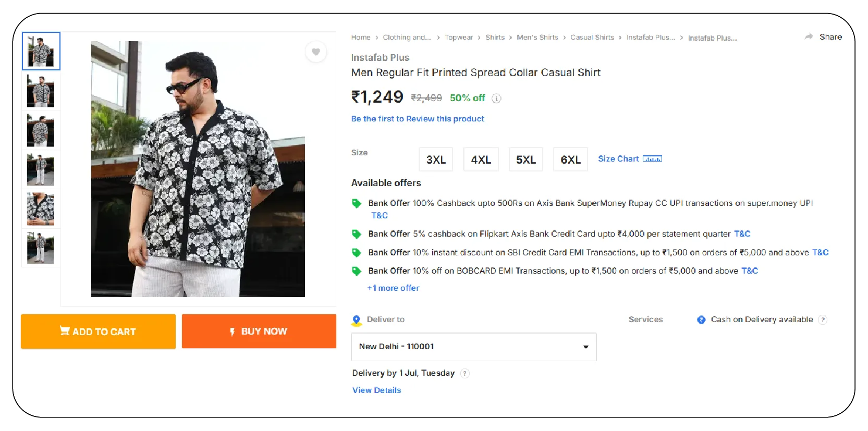
Task: Navigate to Casual Shirts breadcrumb
Action: coord(592,37)
